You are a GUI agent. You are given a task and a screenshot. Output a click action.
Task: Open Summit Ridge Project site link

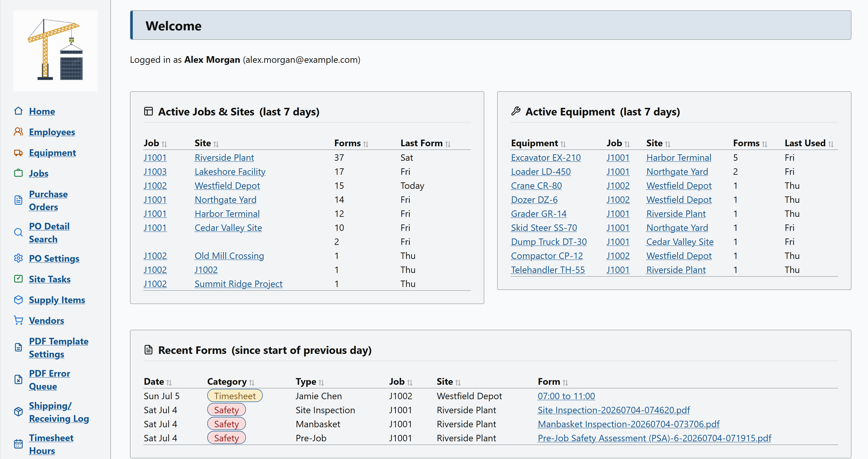pyautogui.click(x=239, y=284)
